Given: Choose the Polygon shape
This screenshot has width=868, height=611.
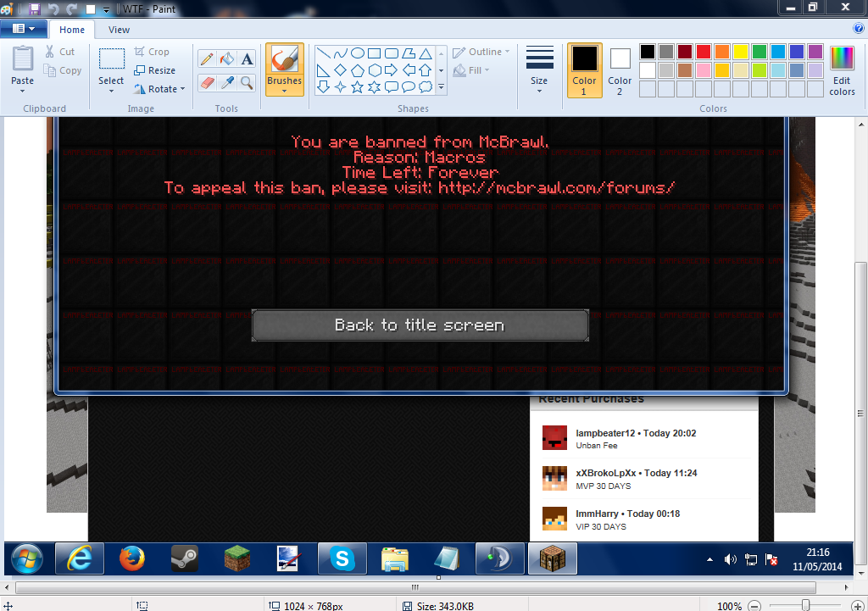Looking at the screenshot, I should (x=409, y=53).
